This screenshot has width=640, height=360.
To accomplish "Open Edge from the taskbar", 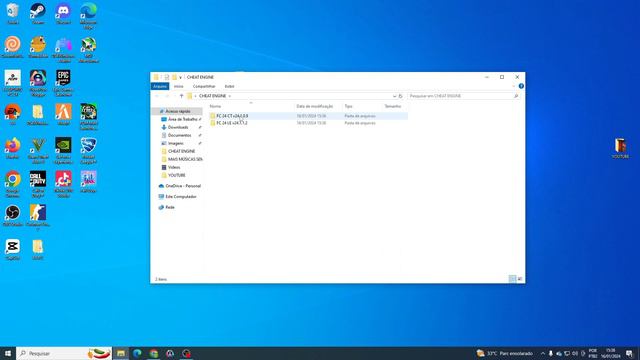I will [x=137, y=353].
